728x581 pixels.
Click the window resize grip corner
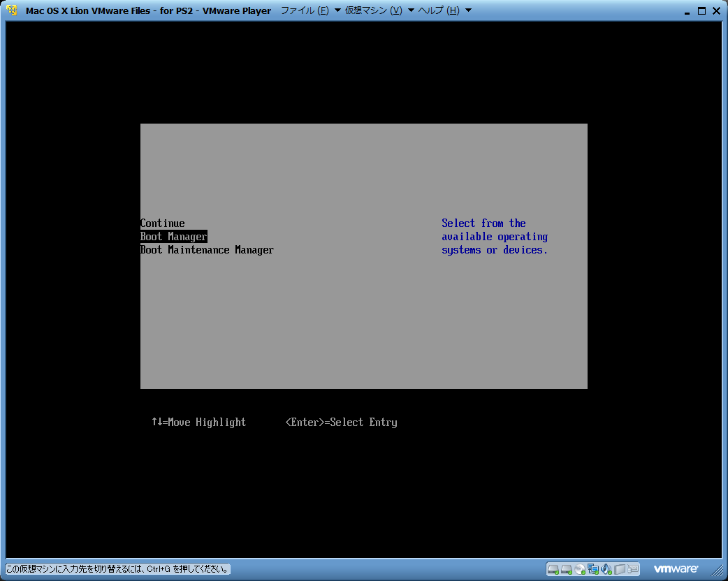718,570
